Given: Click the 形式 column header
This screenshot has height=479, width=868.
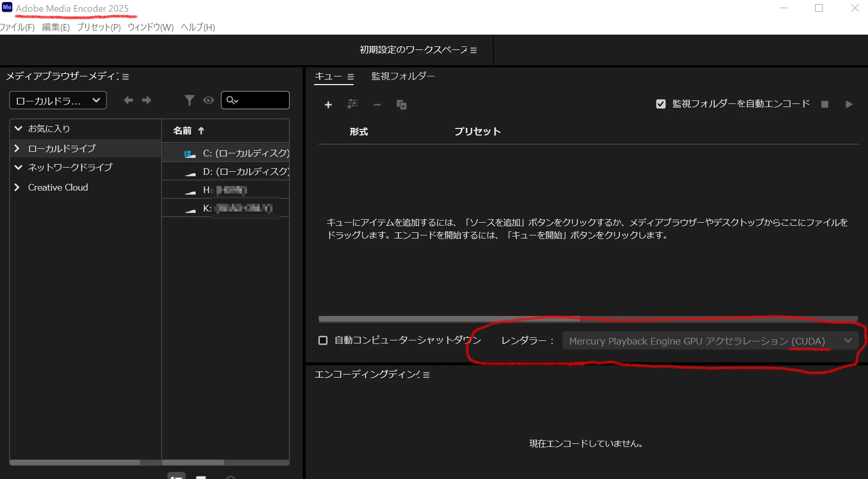Looking at the screenshot, I should (x=359, y=131).
